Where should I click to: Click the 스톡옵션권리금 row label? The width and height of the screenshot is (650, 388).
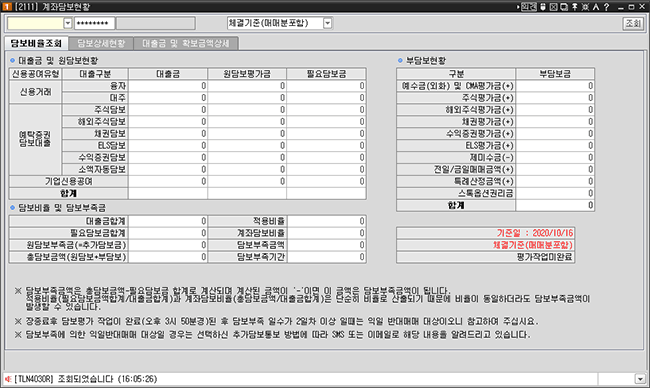(456, 194)
